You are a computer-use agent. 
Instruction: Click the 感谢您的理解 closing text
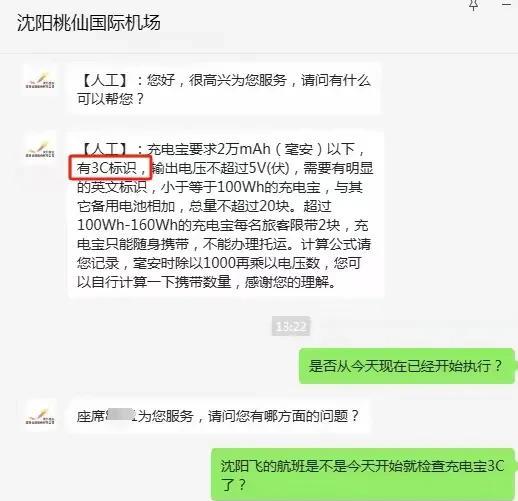pyautogui.click(x=287, y=282)
